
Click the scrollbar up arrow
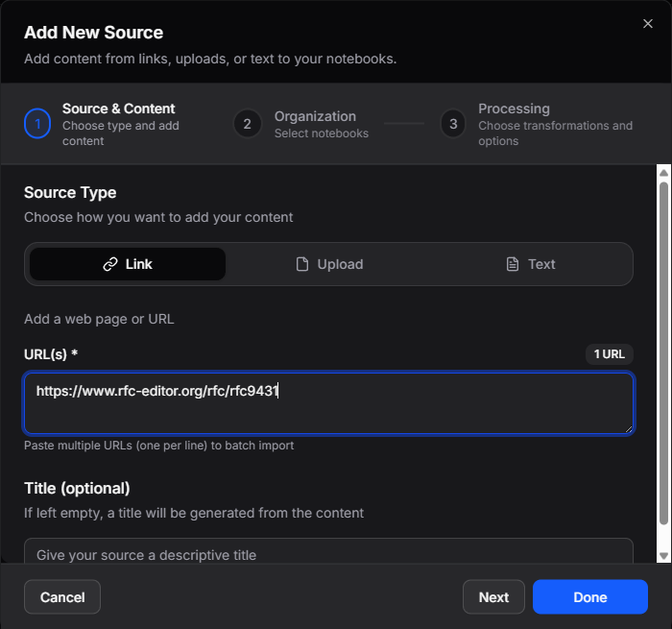[664, 173]
